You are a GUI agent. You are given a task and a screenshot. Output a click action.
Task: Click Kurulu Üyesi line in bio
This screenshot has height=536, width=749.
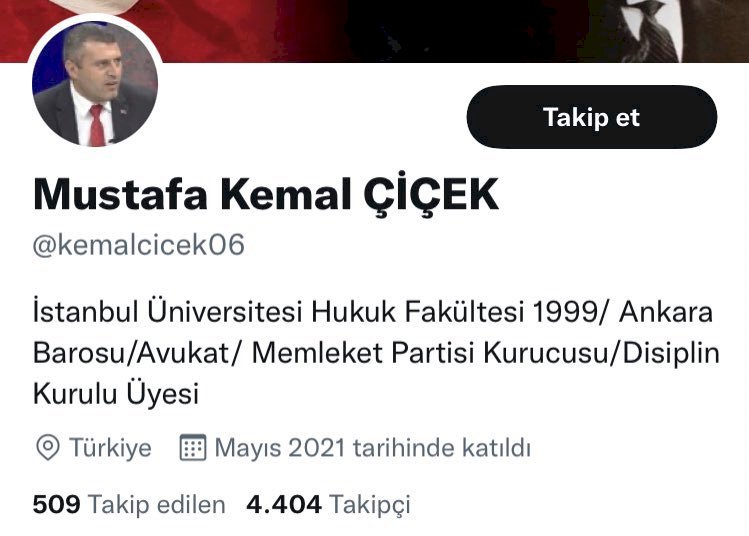tap(116, 394)
